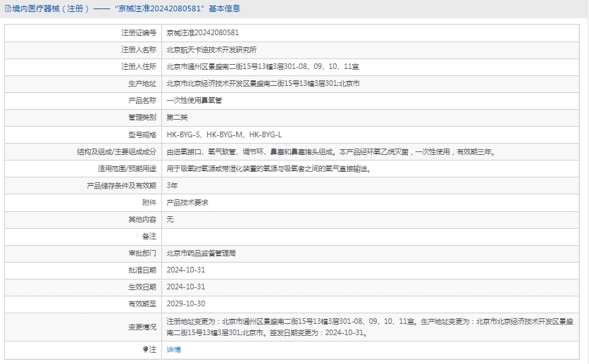
Task: Click the empty 备注 remarks cell
Action: point(372,236)
